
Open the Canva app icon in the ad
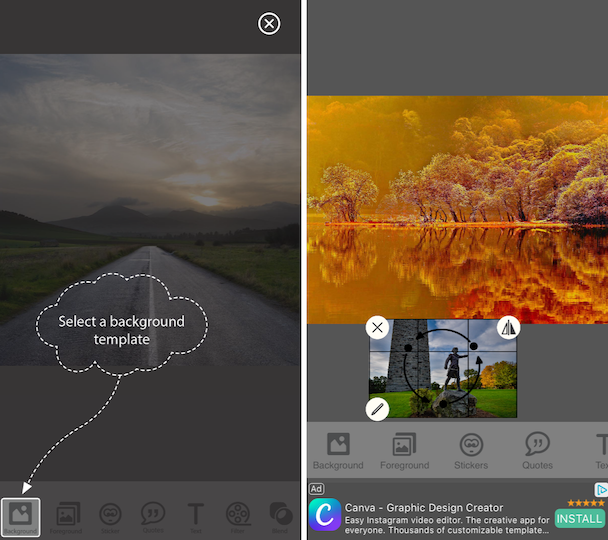click(325, 514)
